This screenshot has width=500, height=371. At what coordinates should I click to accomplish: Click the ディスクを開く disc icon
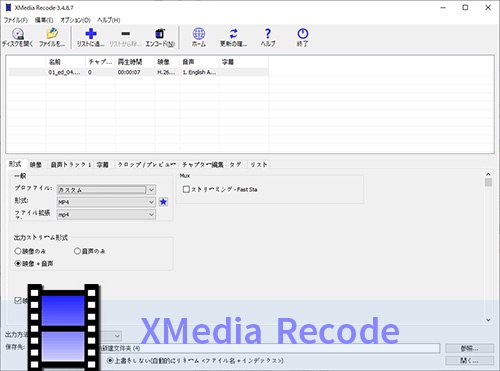click(18, 34)
